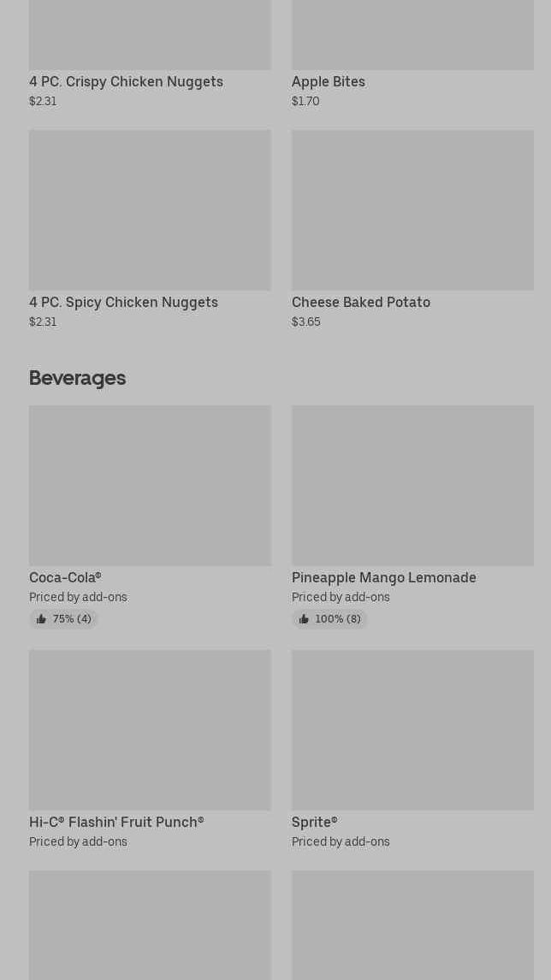This screenshot has width=551, height=980.
Task: Click the Cheese Baked Potato title
Action: pos(361,302)
